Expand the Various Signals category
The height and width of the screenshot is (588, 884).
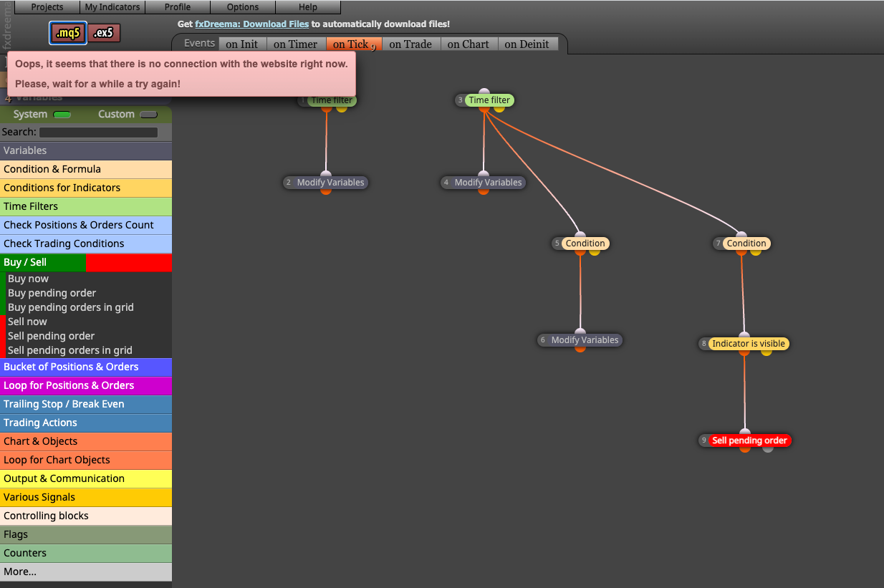[x=86, y=497]
